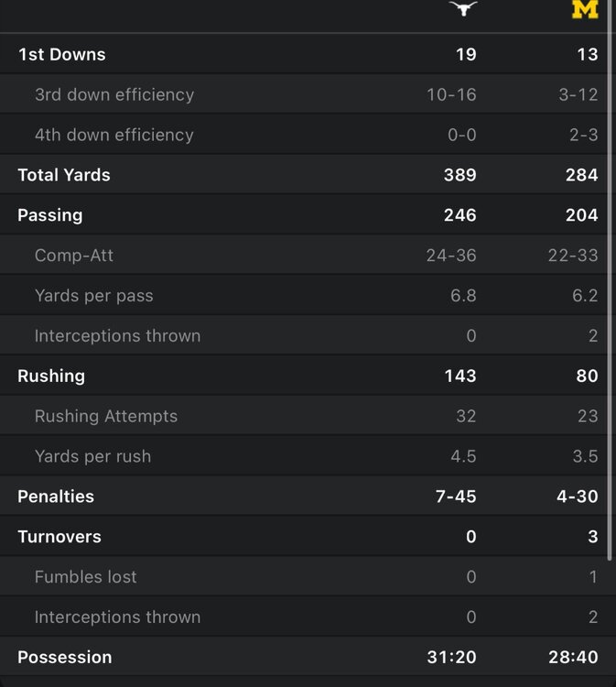616x687 pixels.
Task: Click the Michigan M team logo
Action: (585, 9)
